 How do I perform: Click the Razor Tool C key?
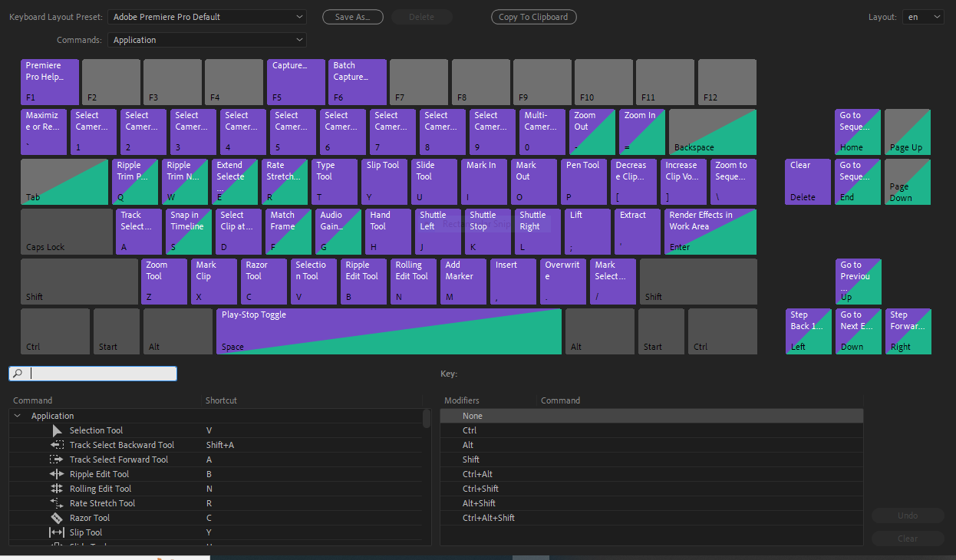point(264,282)
